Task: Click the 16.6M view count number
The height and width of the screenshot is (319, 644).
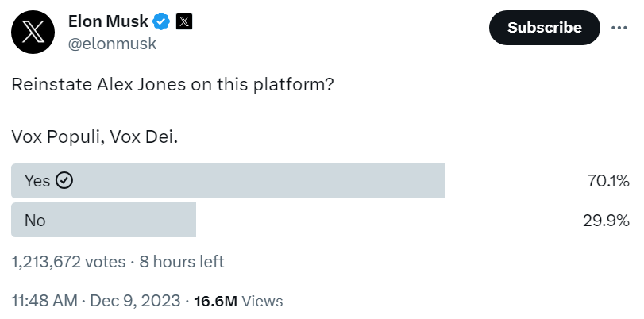Action: [216, 301]
